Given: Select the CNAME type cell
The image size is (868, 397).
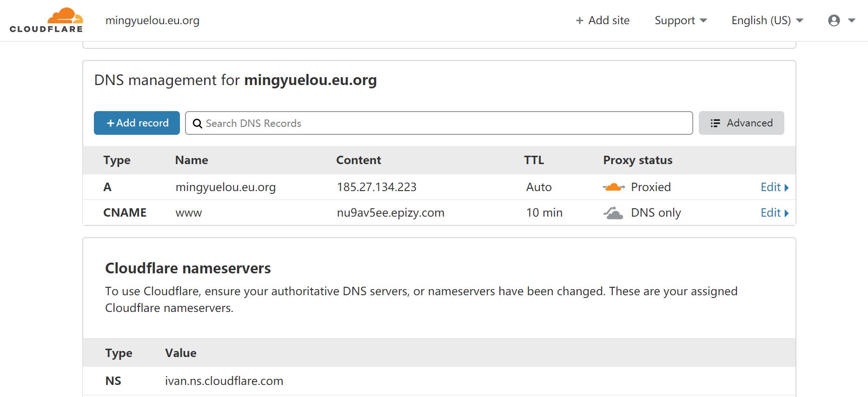Looking at the screenshot, I should click(x=125, y=213).
